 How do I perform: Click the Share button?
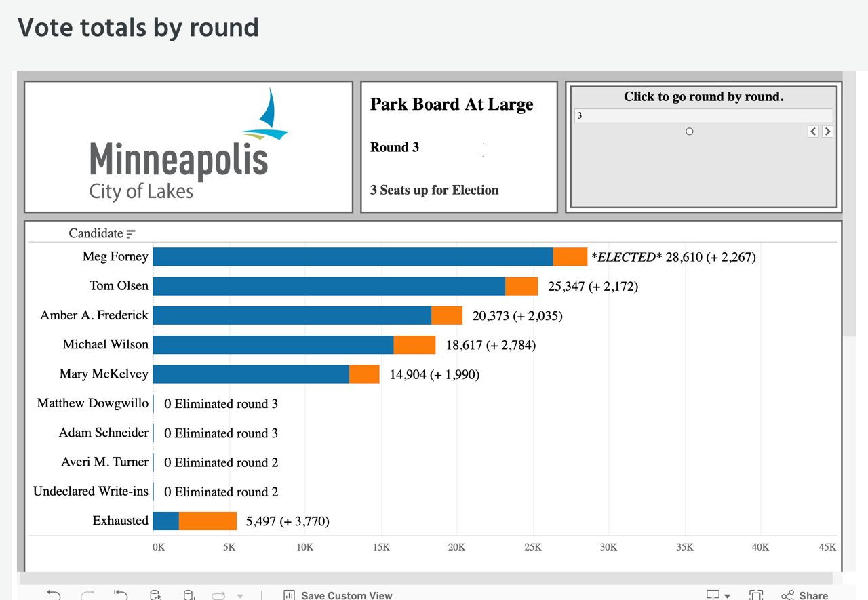click(x=804, y=595)
